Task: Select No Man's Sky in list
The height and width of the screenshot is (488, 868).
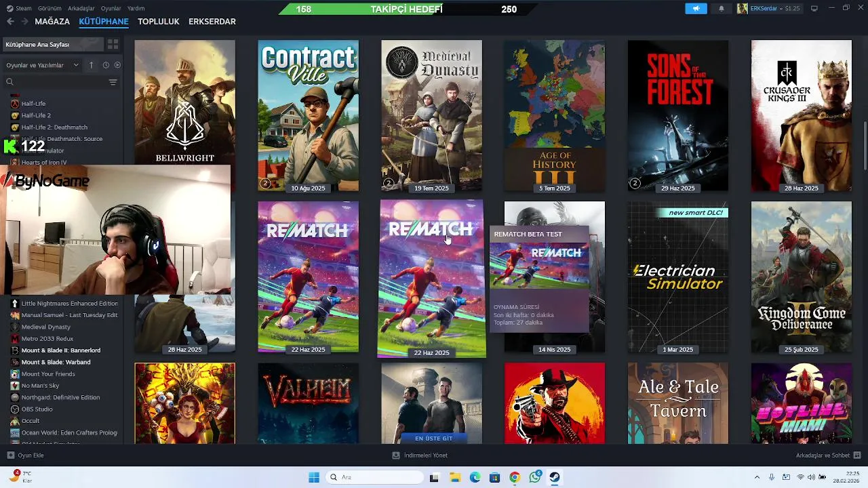Action: (40, 386)
